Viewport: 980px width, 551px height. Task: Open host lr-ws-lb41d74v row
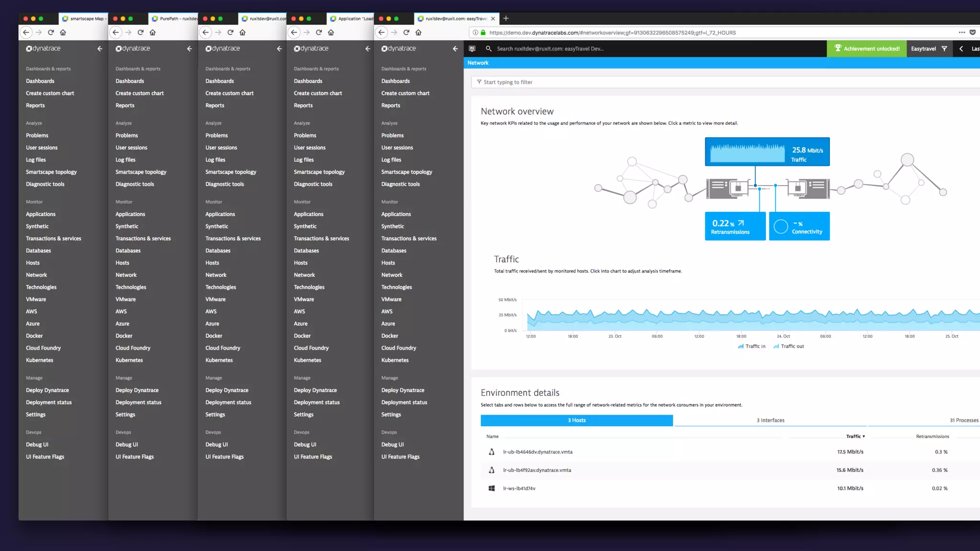pyautogui.click(x=519, y=488)
